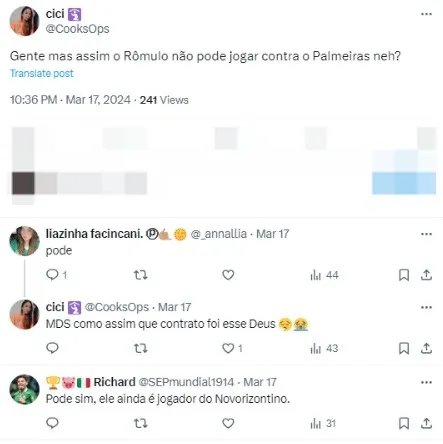This screenshot has height=444, width=443.
Task: Bookmark liazinha facincani's reply
Action: click(404, 275)
